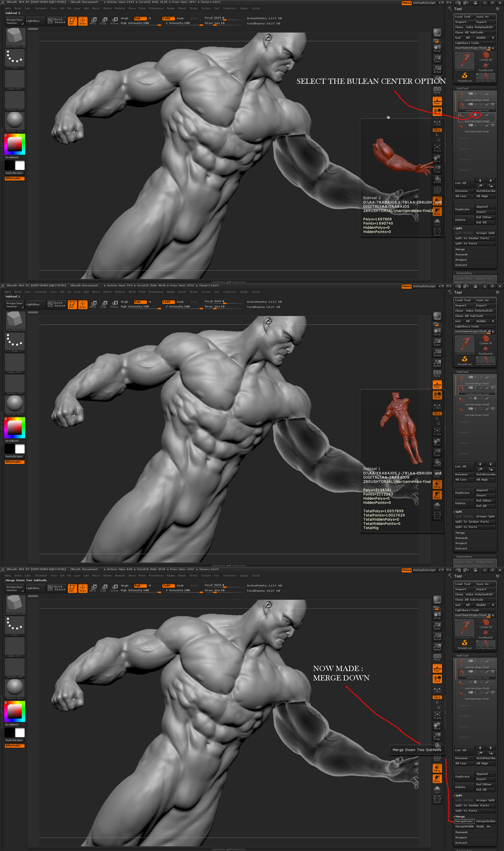Click the Rotate icon on top screenshot's toolbar

[114, 21]
